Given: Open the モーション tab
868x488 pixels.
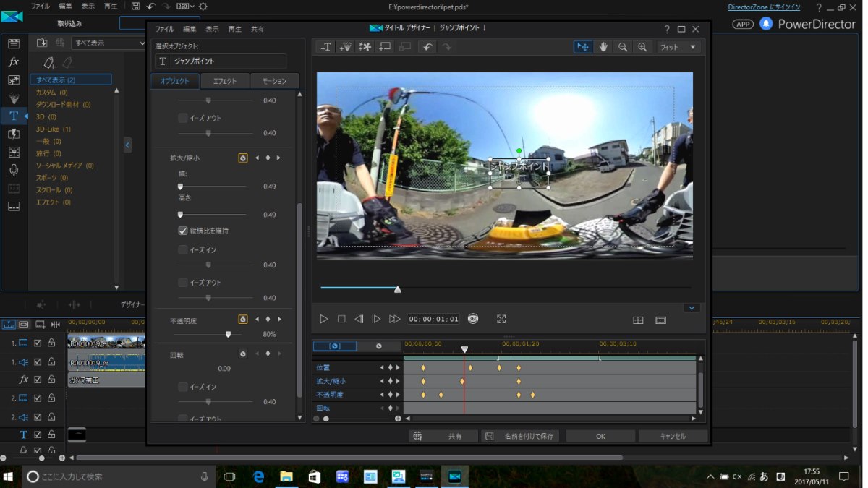Looking at the screenshot, I should [x=274, y=81].
